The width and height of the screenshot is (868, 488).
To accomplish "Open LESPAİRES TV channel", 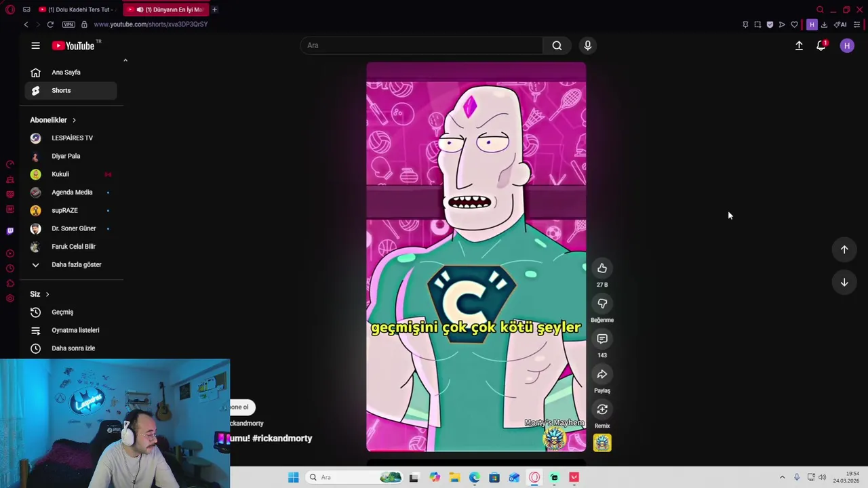I will coord(71,138).
